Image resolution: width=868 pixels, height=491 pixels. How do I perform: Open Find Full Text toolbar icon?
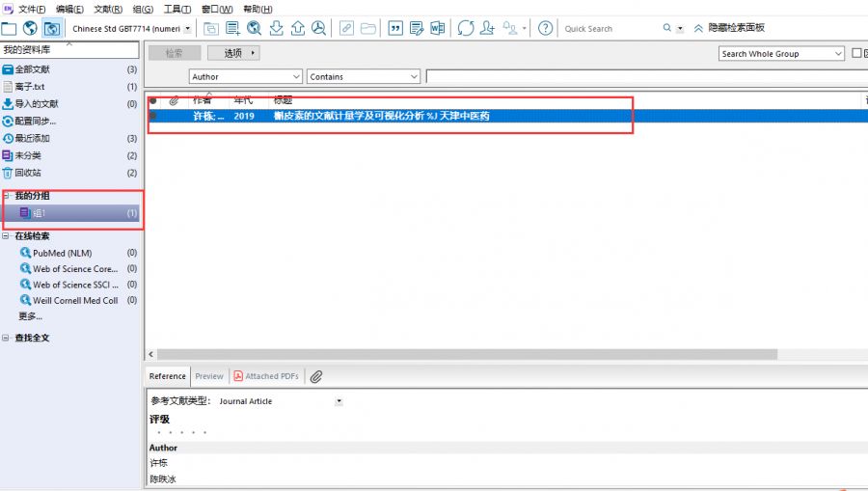point(317,28)
